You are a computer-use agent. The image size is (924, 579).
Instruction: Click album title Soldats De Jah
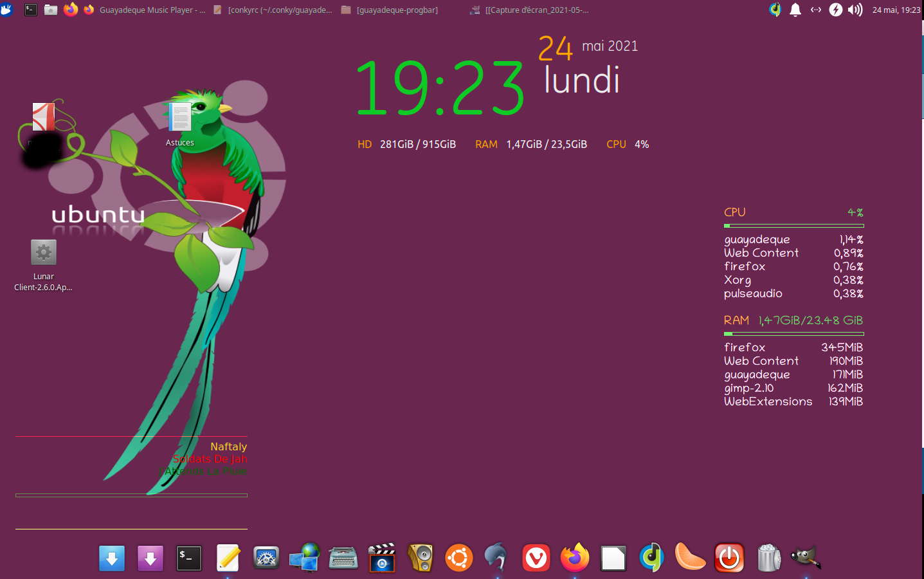(210, 459)
